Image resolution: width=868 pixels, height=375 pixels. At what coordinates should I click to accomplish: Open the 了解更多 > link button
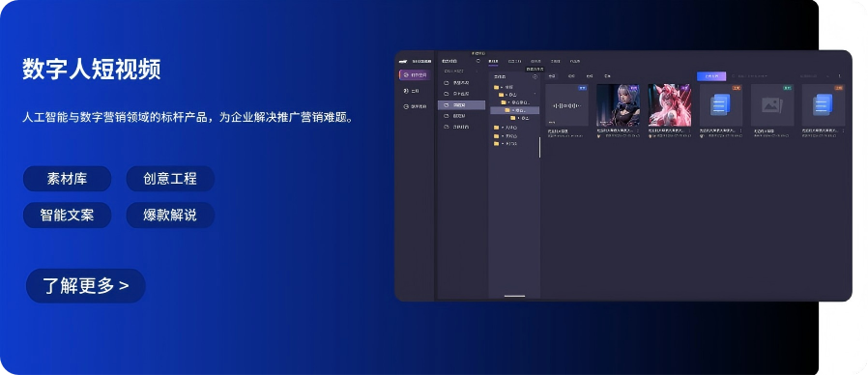[86, 286]
